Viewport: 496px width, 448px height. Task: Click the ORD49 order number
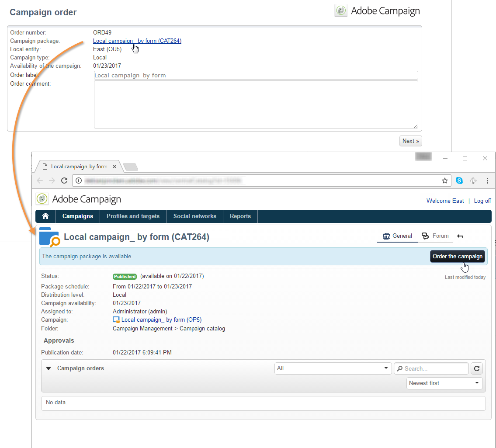tap(102, 33)
